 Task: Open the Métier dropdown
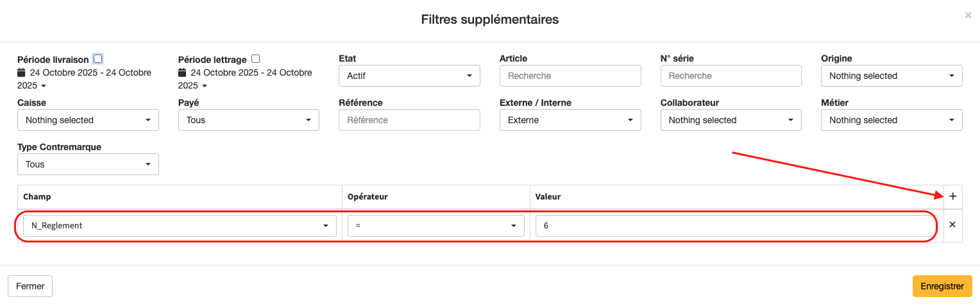click(891, 120)
